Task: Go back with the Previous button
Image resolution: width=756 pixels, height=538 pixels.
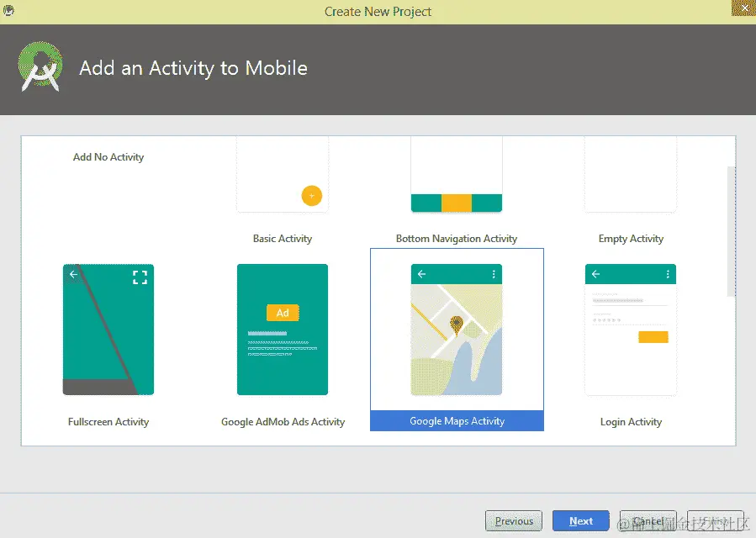Action: click(514, 520)
